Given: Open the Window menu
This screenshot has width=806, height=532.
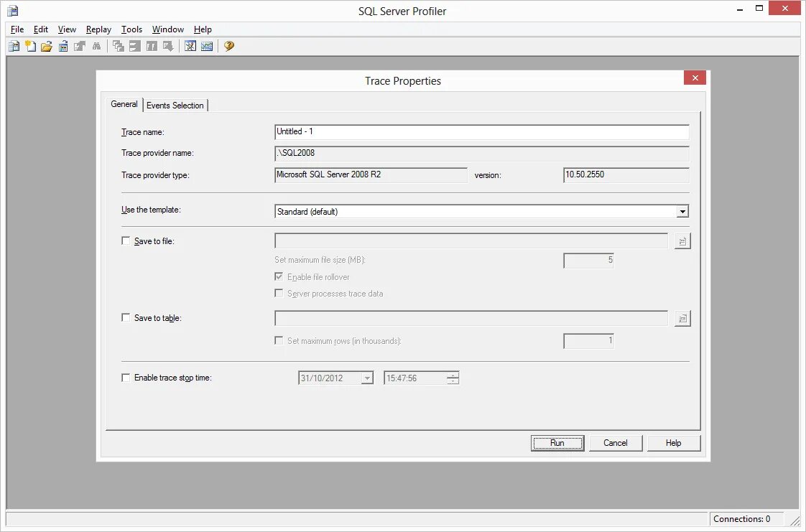Looking at the screenshot, I should (168, 29).
